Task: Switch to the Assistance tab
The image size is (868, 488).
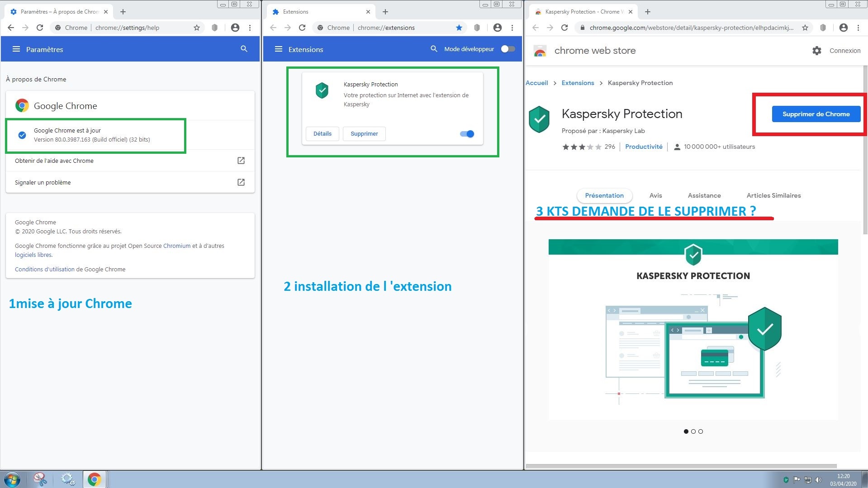Action: [704, 195]
